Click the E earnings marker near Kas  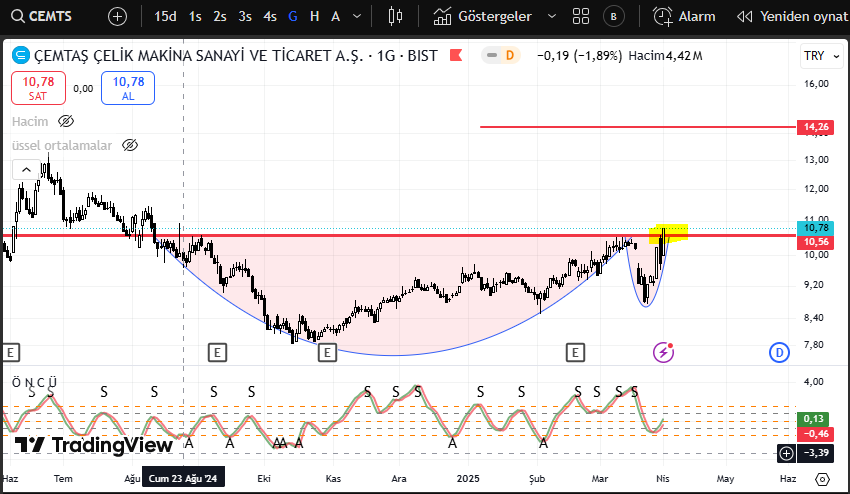327,353
